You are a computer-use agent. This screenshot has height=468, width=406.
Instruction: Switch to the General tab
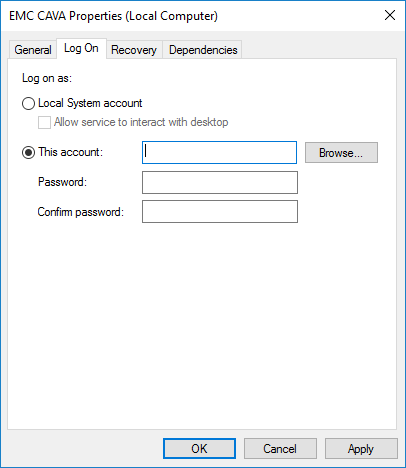click(x=33, y=50)
